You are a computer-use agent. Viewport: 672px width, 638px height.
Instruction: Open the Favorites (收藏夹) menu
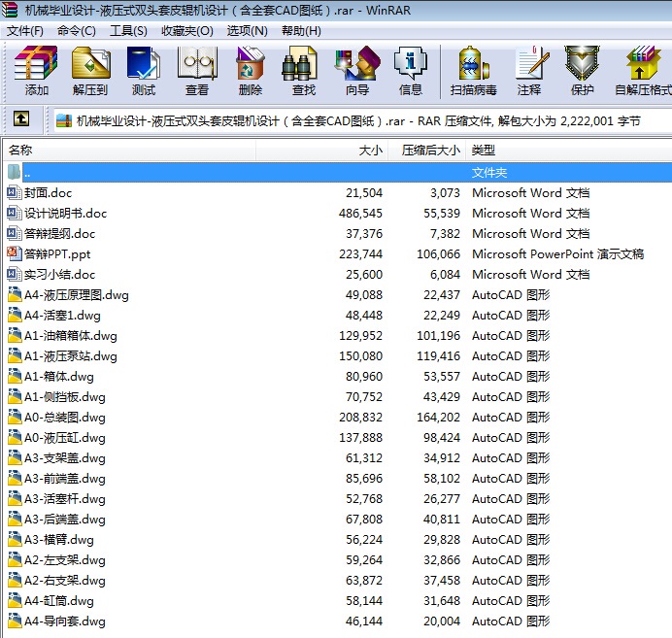[x=186, y=31]
